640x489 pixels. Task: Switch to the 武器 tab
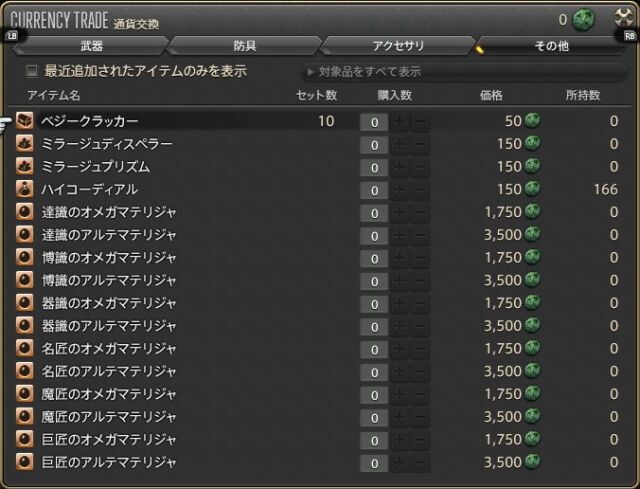(90, 46)
